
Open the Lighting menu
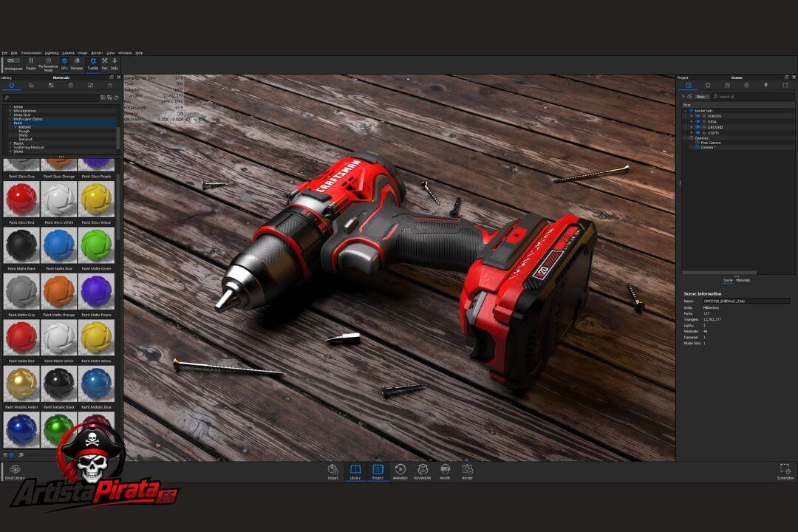(x=52, y=53)
